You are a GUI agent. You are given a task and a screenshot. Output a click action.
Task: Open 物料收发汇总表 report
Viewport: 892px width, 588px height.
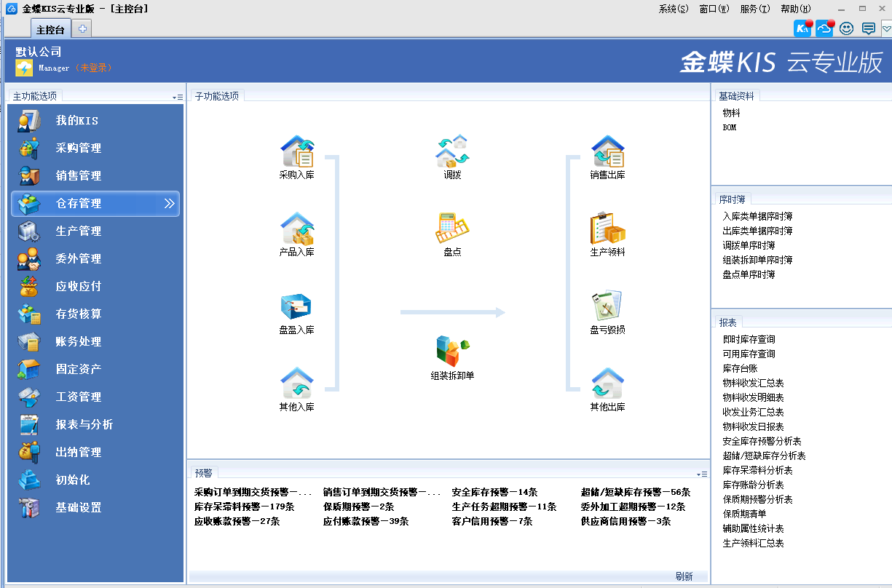753,383
